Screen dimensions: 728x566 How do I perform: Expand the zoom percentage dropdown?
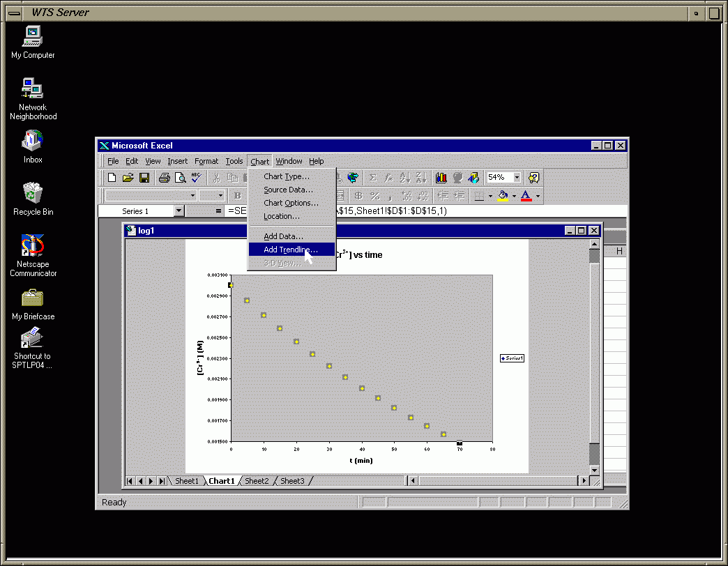coord(517,178)
